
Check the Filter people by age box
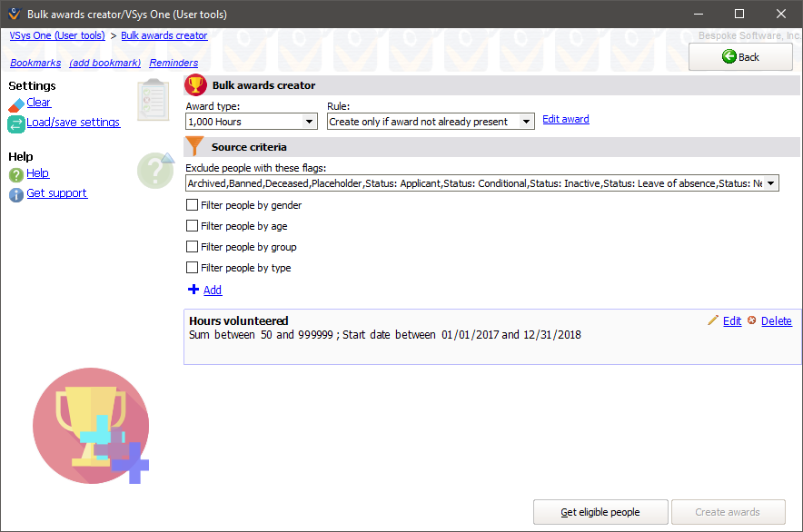192,226
